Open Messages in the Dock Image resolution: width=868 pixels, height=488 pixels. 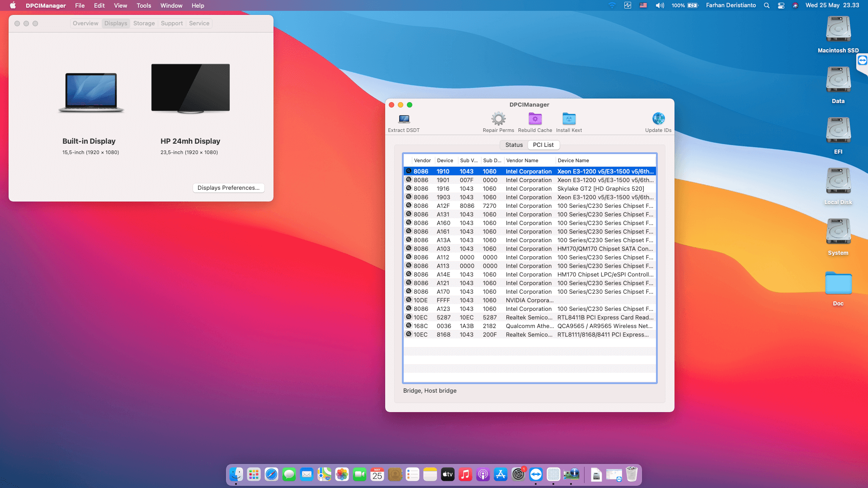point(289,474)
